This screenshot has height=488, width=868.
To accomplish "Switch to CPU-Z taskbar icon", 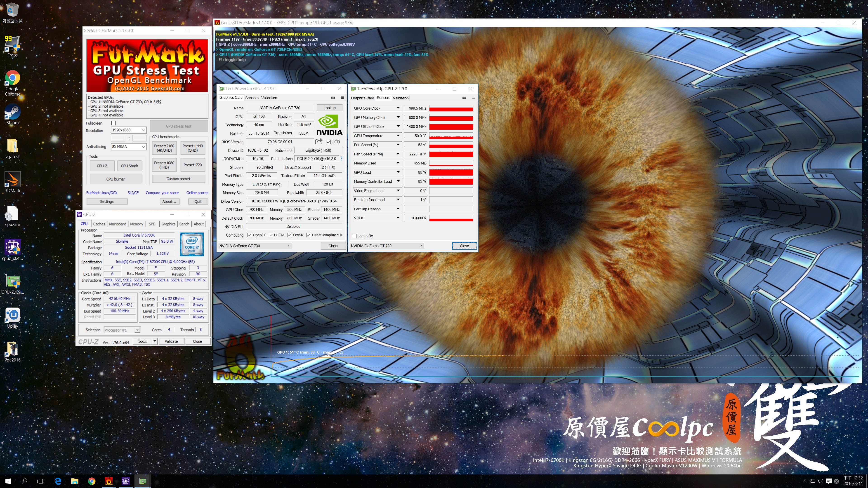I will tap(126, 481).
